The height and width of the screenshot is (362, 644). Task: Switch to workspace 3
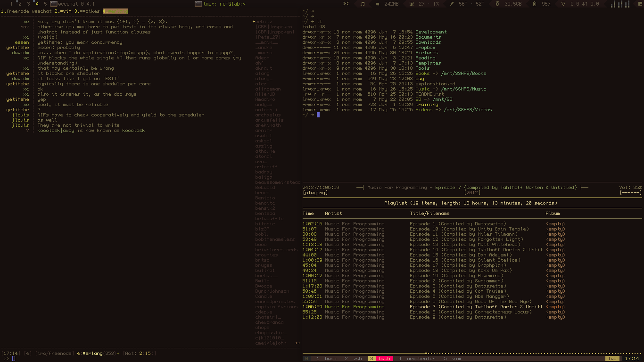coord(28,4)
